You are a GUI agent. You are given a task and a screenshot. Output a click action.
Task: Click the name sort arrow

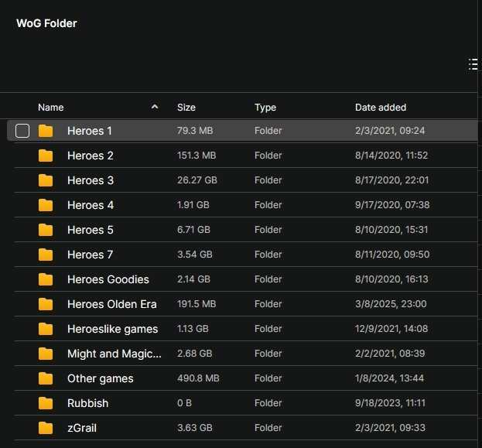coord(155,107)
